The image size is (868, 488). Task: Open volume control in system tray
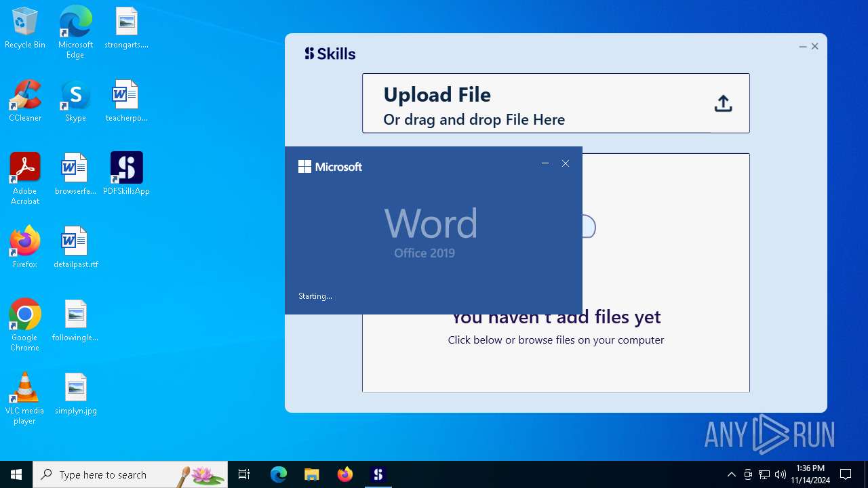point(781,474)
